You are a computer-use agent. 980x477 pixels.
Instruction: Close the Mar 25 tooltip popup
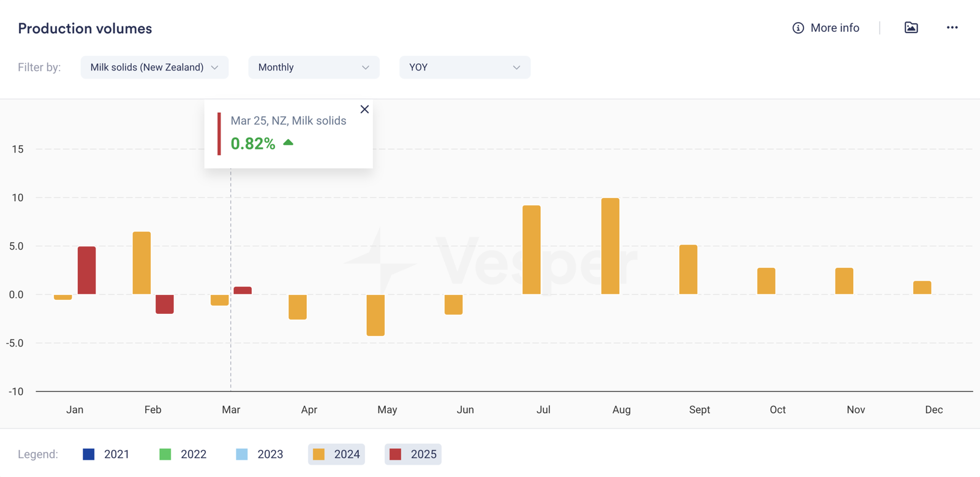pos(364,109)
